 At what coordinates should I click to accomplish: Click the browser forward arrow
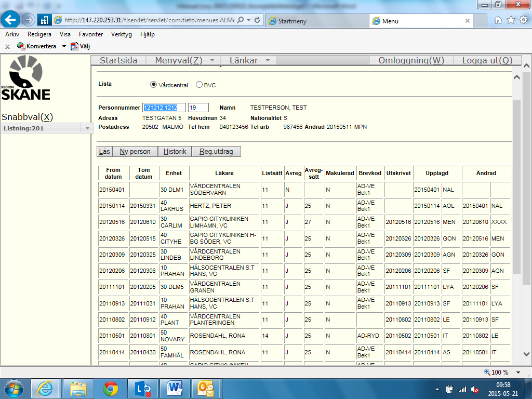pos(29,20)
